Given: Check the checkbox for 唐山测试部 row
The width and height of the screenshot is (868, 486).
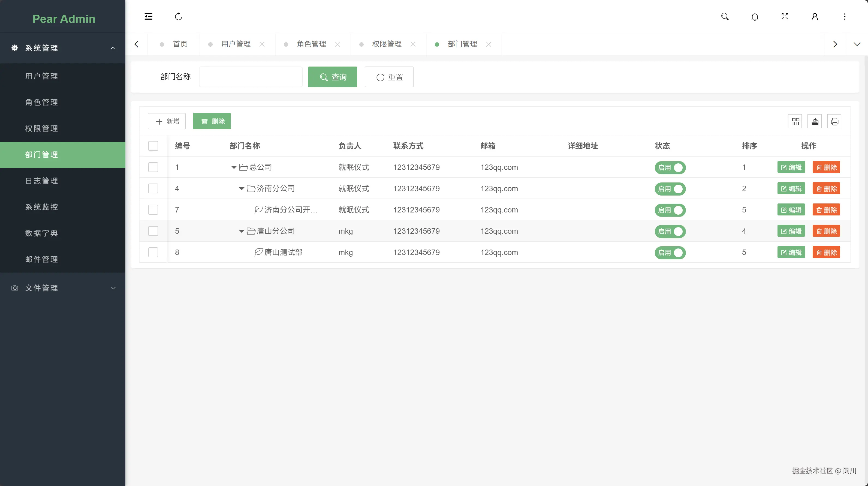Looking at the screenshot, I should point(153,253).
